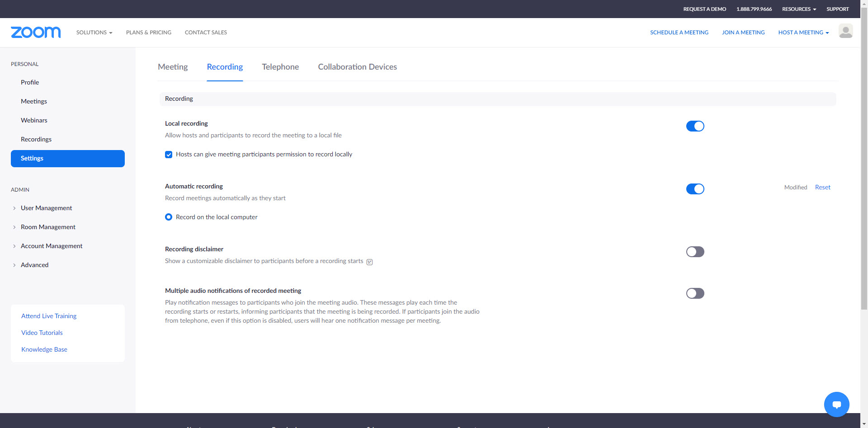The width and height of the screenshot is (868, 428).
Task: Enable Multiple audio notifications toggle
Action: tap(695, 293)
